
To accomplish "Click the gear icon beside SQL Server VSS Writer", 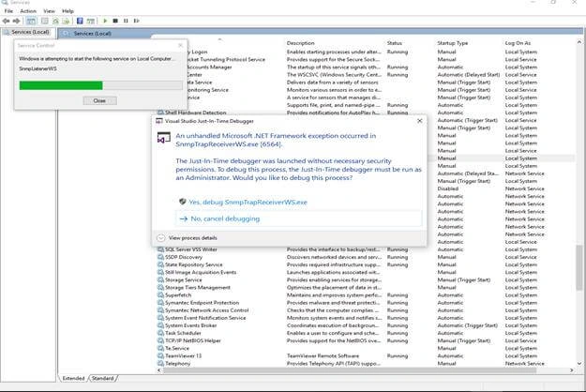I will click(160, 249).
